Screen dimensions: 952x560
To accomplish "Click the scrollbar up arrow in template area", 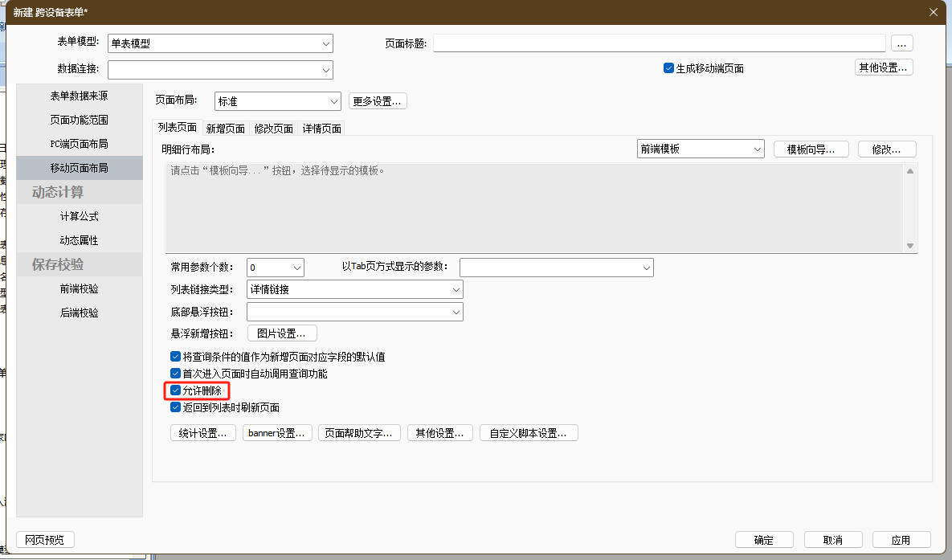I will click(x=909, y=171).
